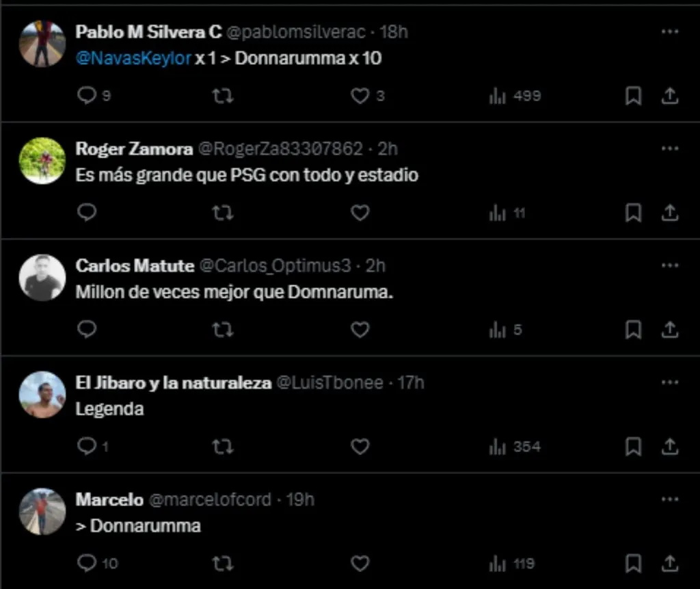Share Marcelo's reply via the upload icon
This screenshot has height=589, width=700.
669,563
